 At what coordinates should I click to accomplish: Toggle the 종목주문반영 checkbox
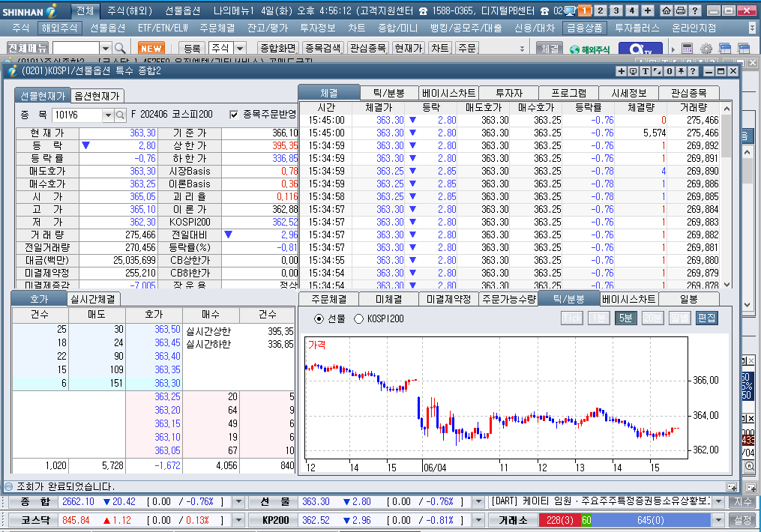[x=234, y=115]
